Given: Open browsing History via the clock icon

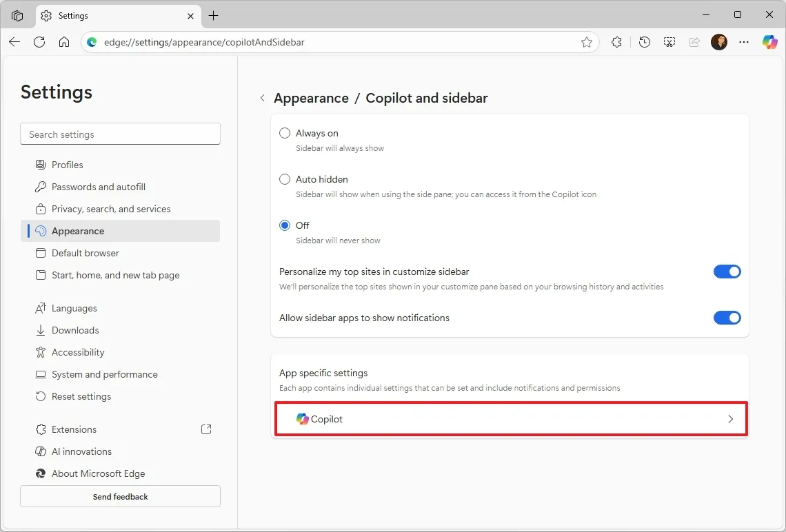Looking at the screenshot, I should 644,42.
